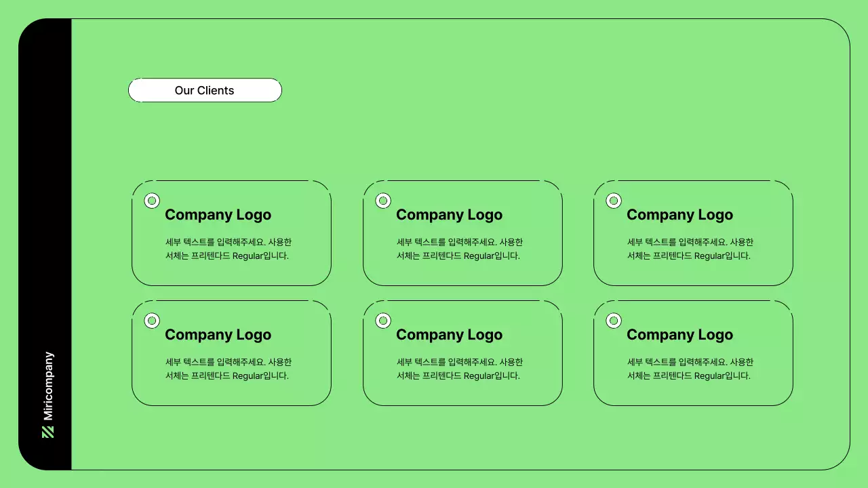868x488 pixels.
Task: Click the circle icon on top-right Company Logo card
Action: pos(613,201)
